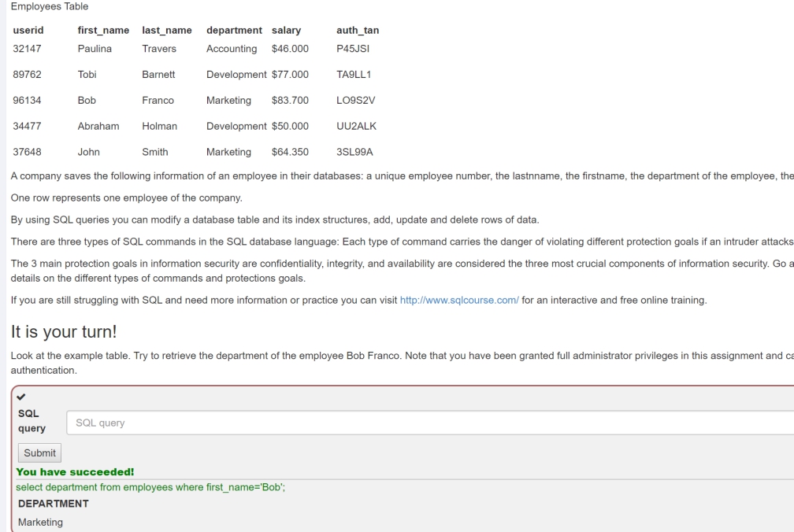
Task: Click the first_name column header
Action: click(x=103, y=31)
